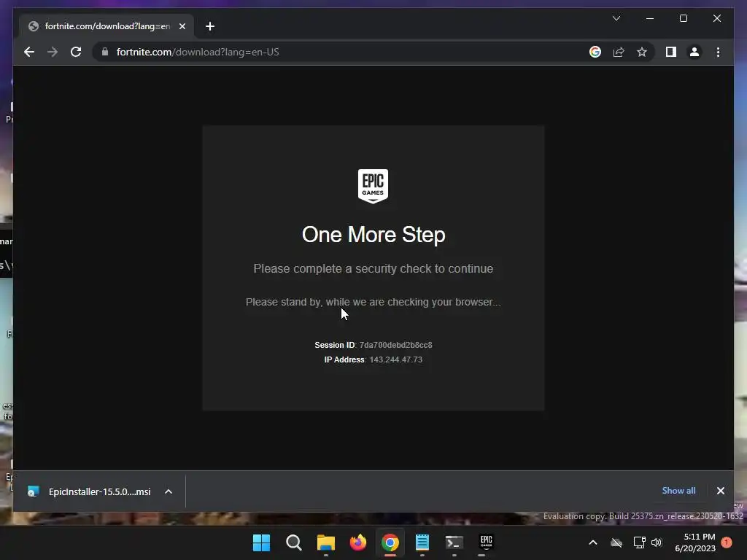Click the browser forward arrow

[53, 52]
